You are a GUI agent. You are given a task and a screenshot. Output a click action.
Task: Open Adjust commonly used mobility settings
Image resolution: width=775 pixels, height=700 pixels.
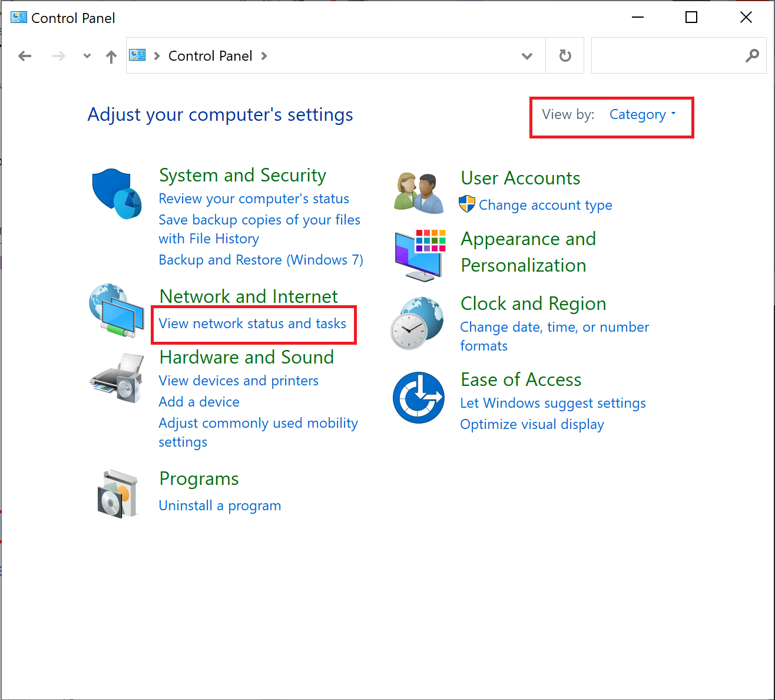[x=258, y=432]
